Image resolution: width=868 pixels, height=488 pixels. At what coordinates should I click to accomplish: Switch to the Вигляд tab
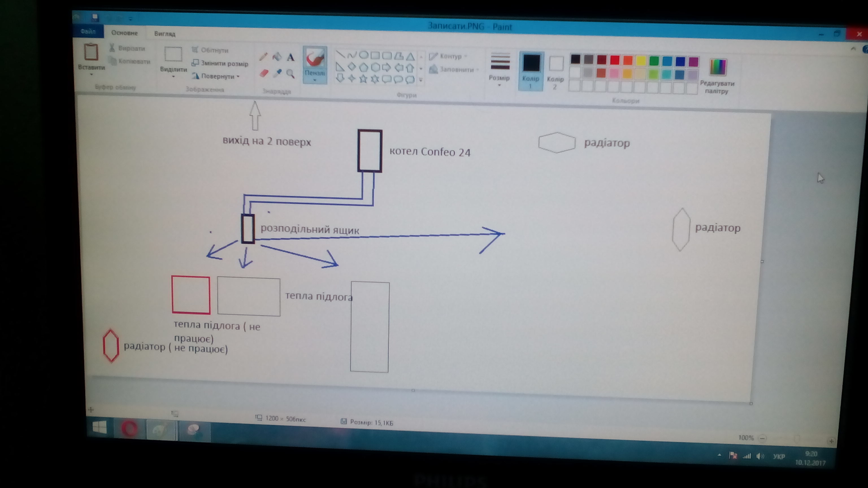tap(165, 34)
